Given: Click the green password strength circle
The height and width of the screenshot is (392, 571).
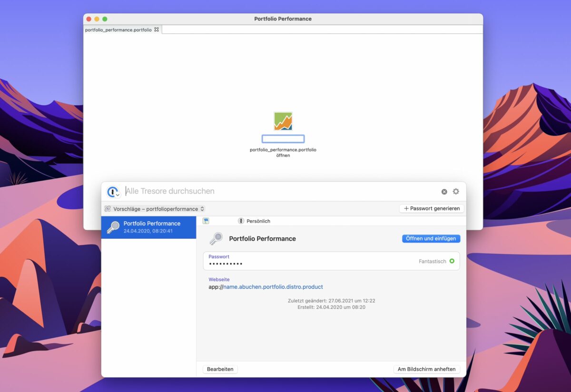Looking at the screenshot, I should point(452,261).
